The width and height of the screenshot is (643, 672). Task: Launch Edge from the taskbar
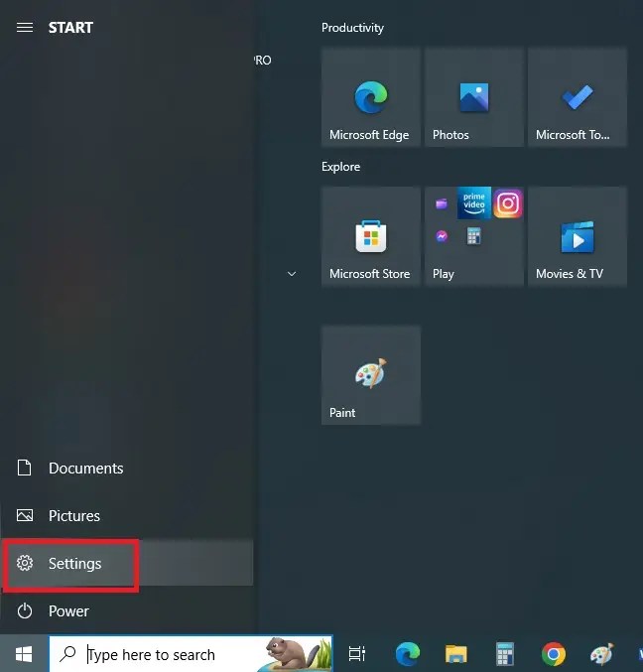click(x=408, y=654)
